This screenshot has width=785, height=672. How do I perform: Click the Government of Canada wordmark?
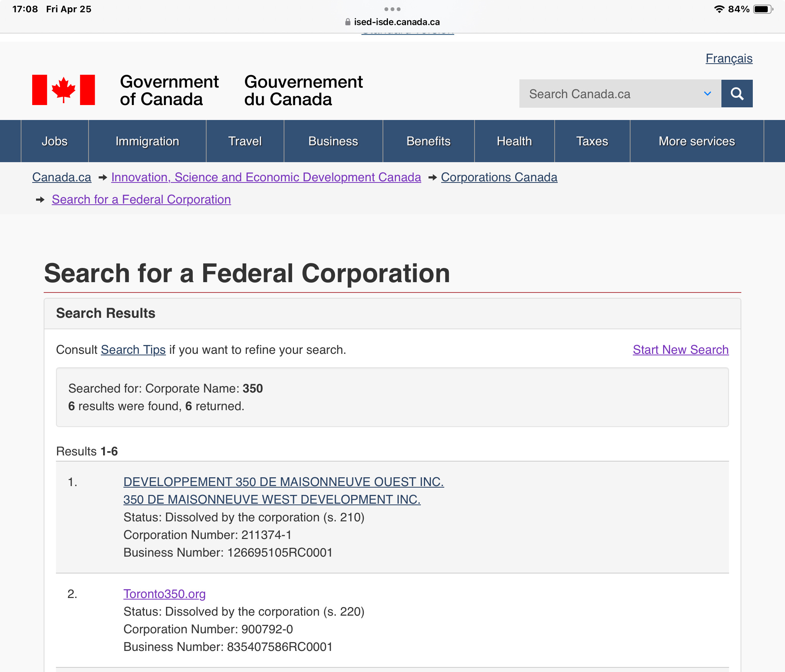click(x=169, y=90)
